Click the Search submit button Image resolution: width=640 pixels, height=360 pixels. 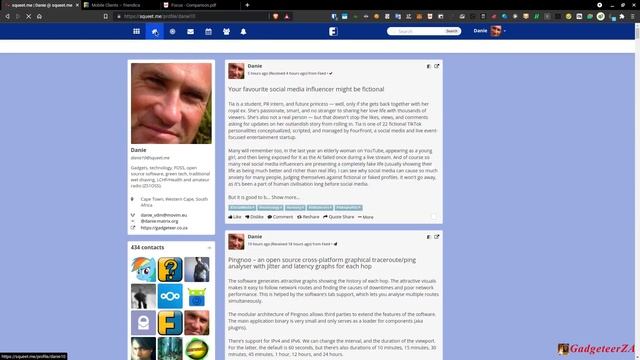[452, 31]
